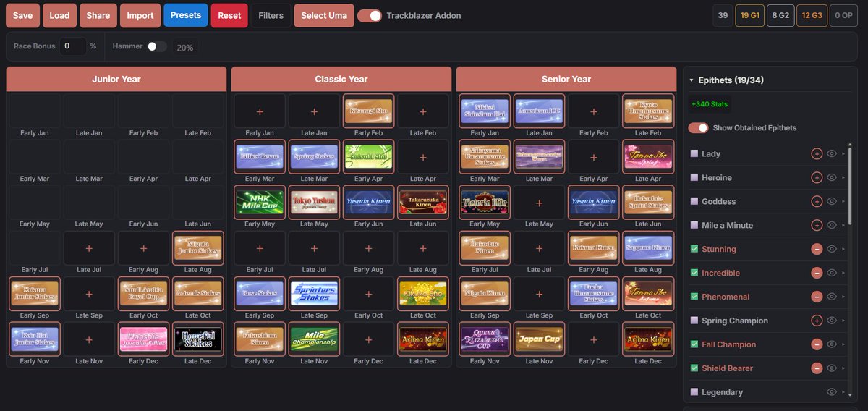
Task: Expand details arrow for Phenomenal epithet
Action: coord(843,297)
